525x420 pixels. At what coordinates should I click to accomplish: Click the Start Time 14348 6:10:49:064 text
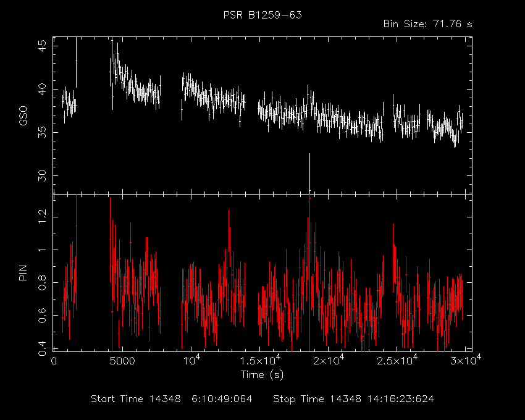pos(172,399)
